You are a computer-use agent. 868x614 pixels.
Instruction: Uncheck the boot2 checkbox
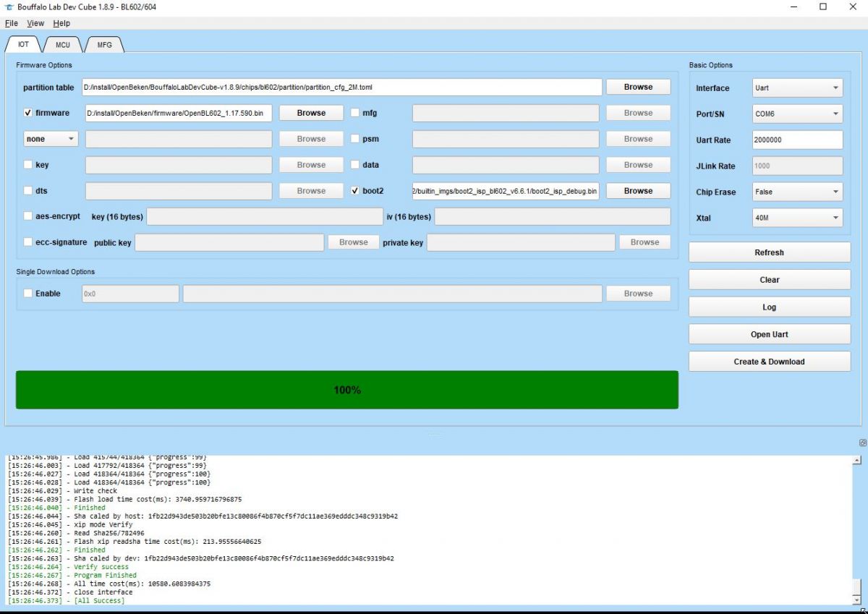click(x=355, y=191)
